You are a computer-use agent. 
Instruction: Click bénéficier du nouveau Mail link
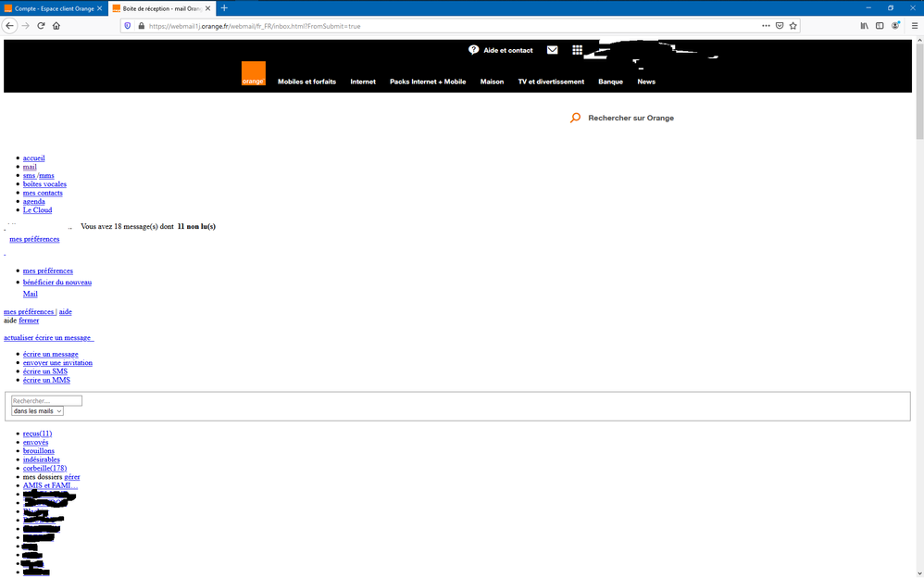click(57, 288)
